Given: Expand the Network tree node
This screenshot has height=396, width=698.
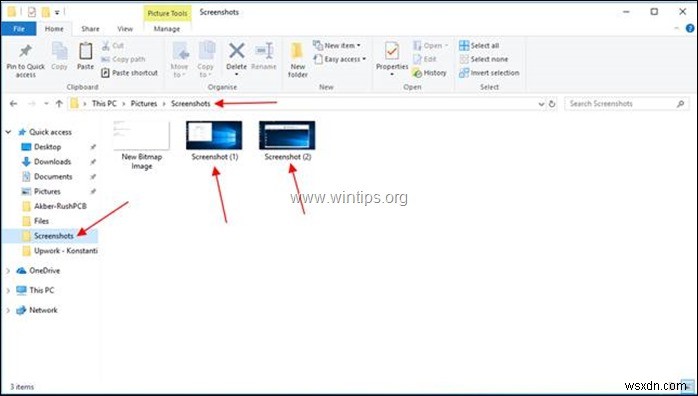Looking at the screenshot, I should coord(8,310).
